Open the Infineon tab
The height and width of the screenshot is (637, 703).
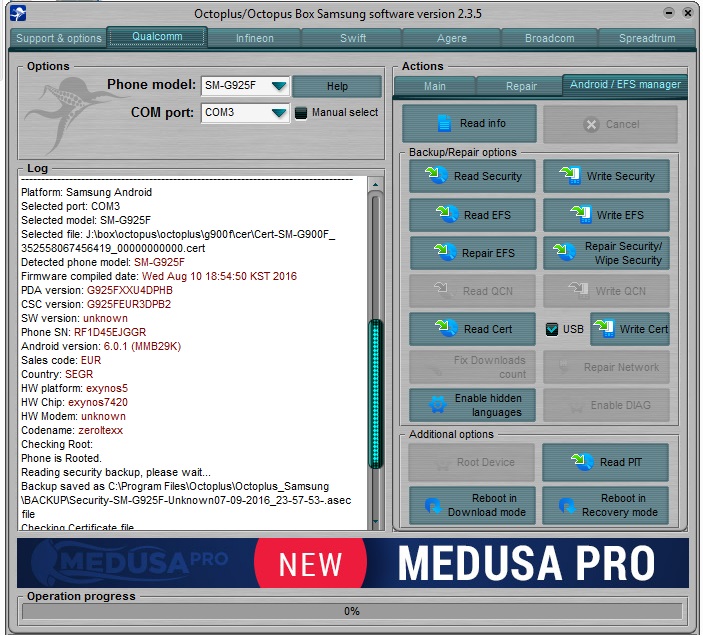point(255,38)
